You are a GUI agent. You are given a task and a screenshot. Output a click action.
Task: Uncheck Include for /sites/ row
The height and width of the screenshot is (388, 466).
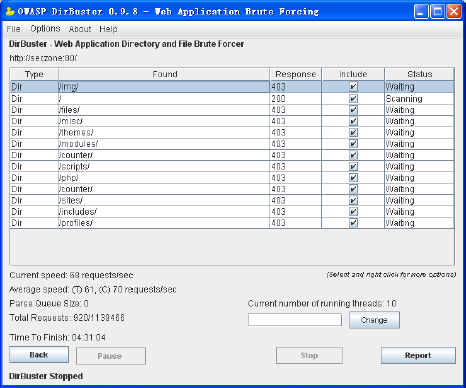tap(353, 201)
